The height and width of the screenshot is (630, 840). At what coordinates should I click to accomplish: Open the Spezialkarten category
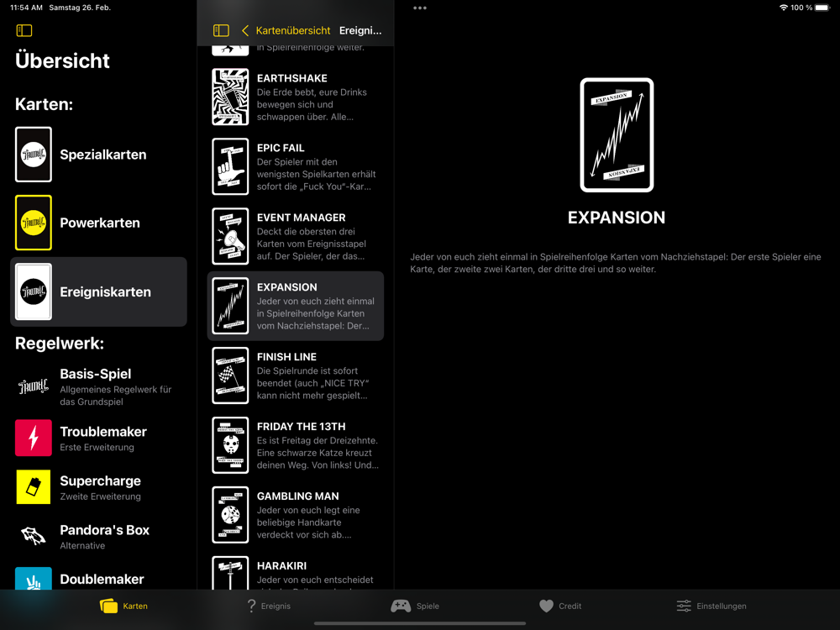(x=98, y=155)
